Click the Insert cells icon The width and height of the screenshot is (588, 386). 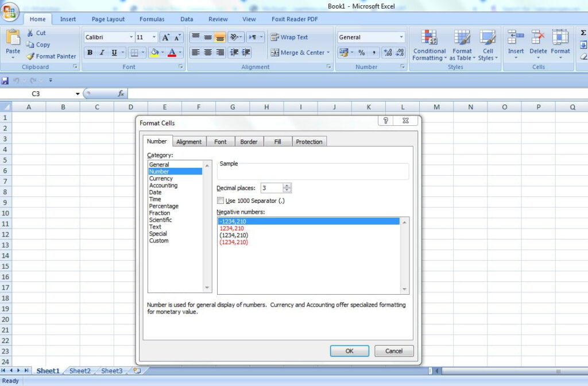point(516,37)
